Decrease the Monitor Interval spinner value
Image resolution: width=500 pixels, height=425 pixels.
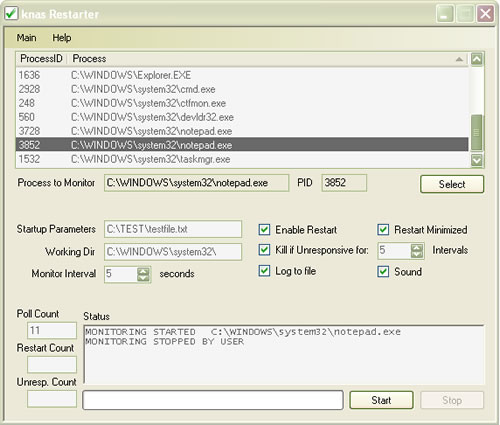[144, 278]
